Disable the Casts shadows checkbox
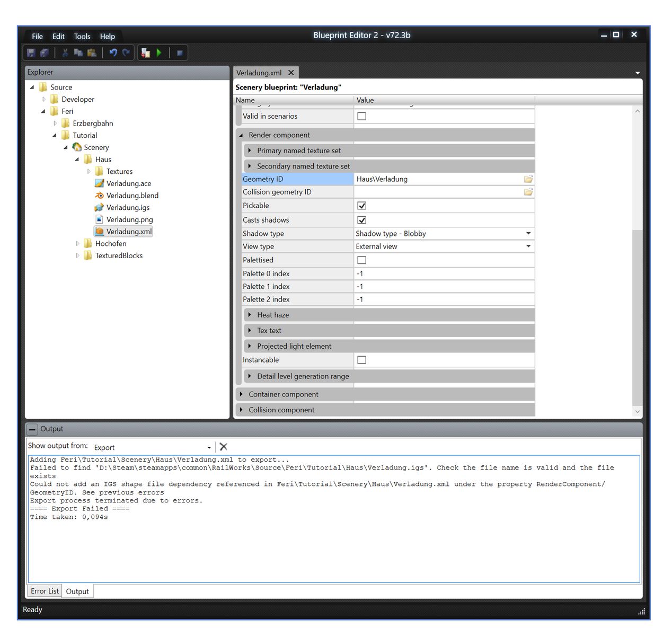The width and height of the screenshot is (672, 636). [361, 220]
